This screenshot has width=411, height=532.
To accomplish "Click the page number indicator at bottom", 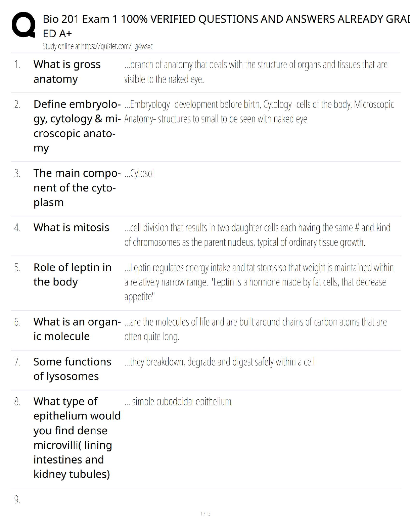I will (205, 514).
